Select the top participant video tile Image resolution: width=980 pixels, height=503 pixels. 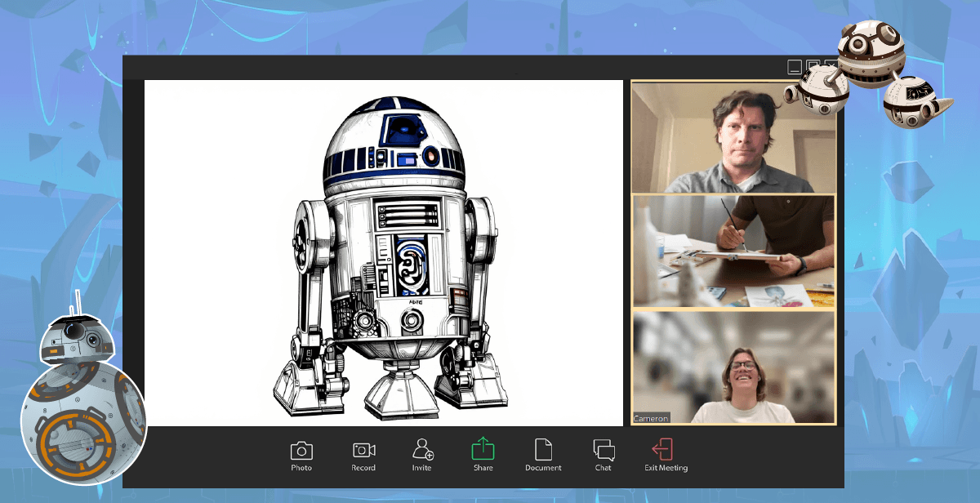[733, 137]
